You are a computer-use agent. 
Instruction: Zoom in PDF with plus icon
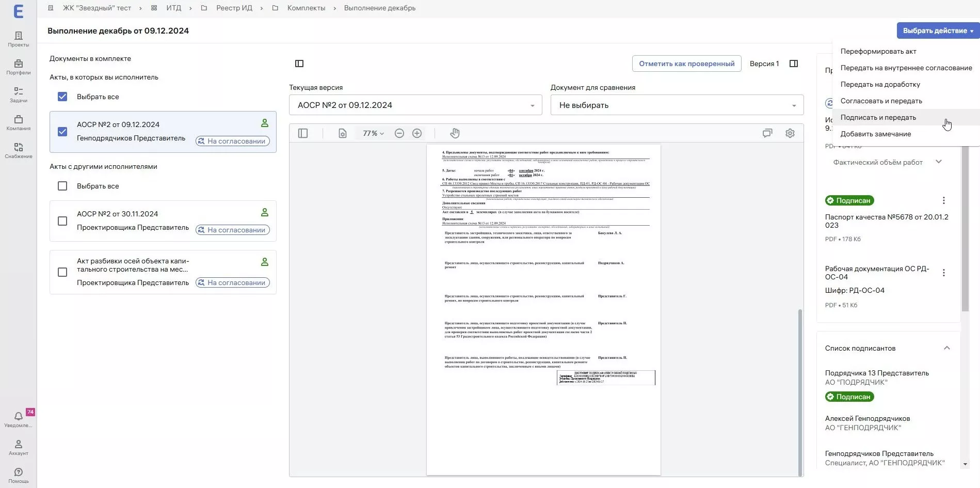pyautogui.click(x=417, y=133)
